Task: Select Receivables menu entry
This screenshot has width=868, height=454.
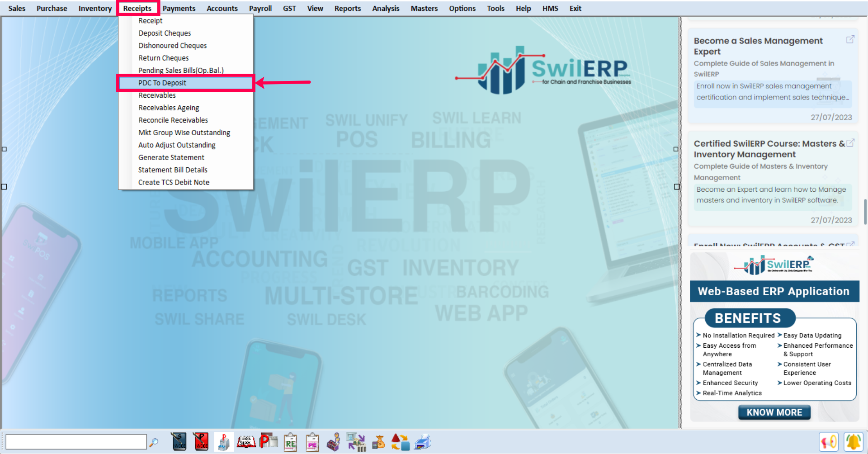Action: coord(186,95)
